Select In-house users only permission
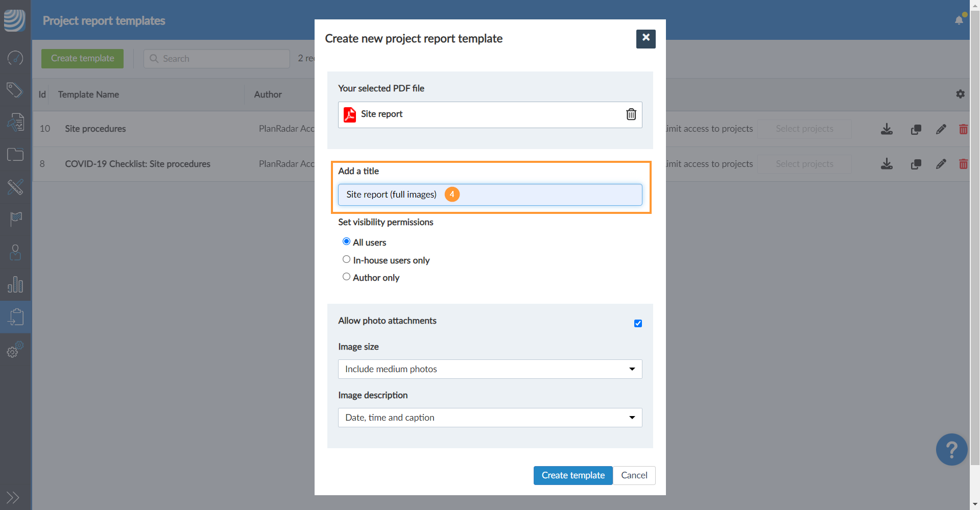 (x=346, y=259)
